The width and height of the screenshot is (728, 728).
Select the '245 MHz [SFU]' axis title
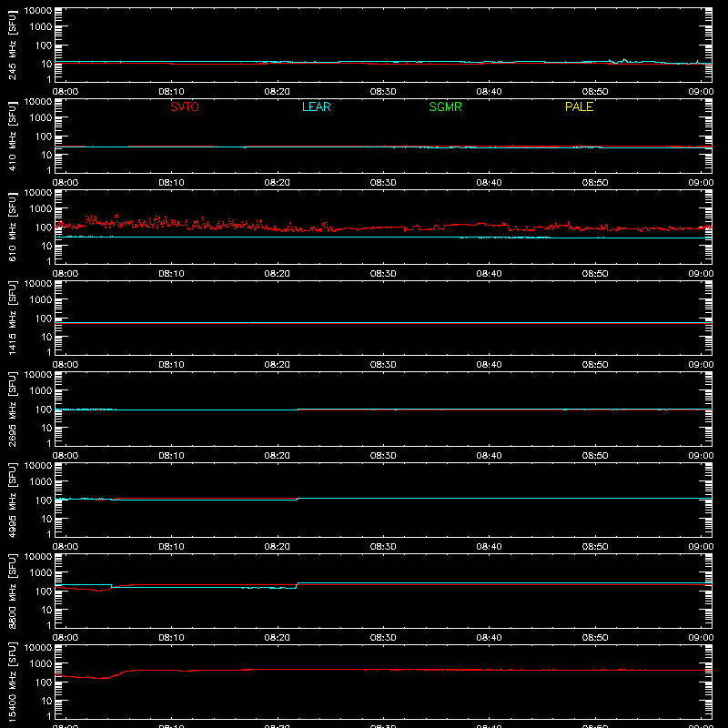[x=12, y=45]
